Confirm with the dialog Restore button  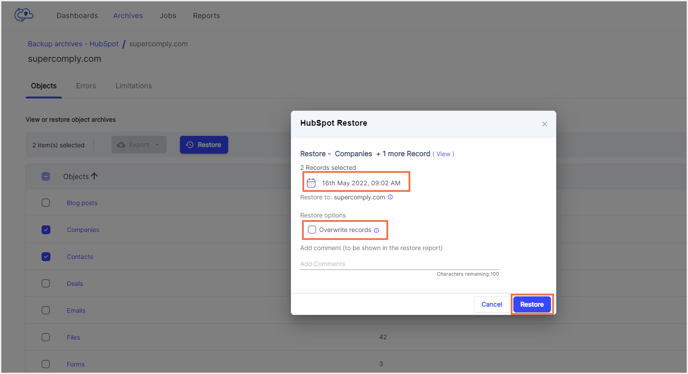click(x=532, y=304)
